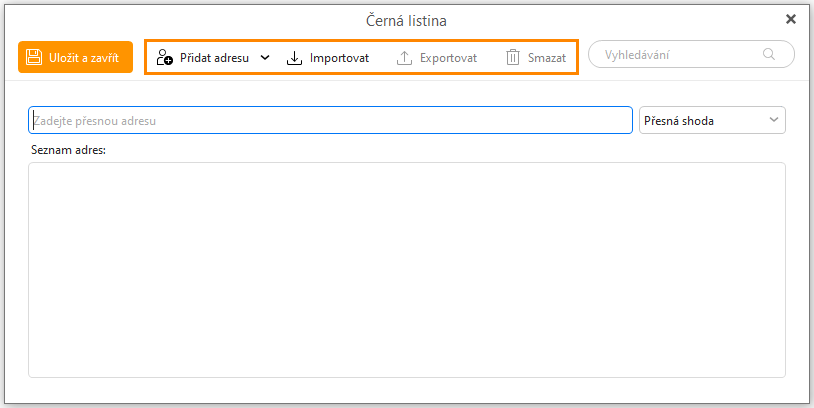This screenshot has width=814, height=408.
Task: Click into the Zadejte přesnou adresu field
Action: click(330, 120)
